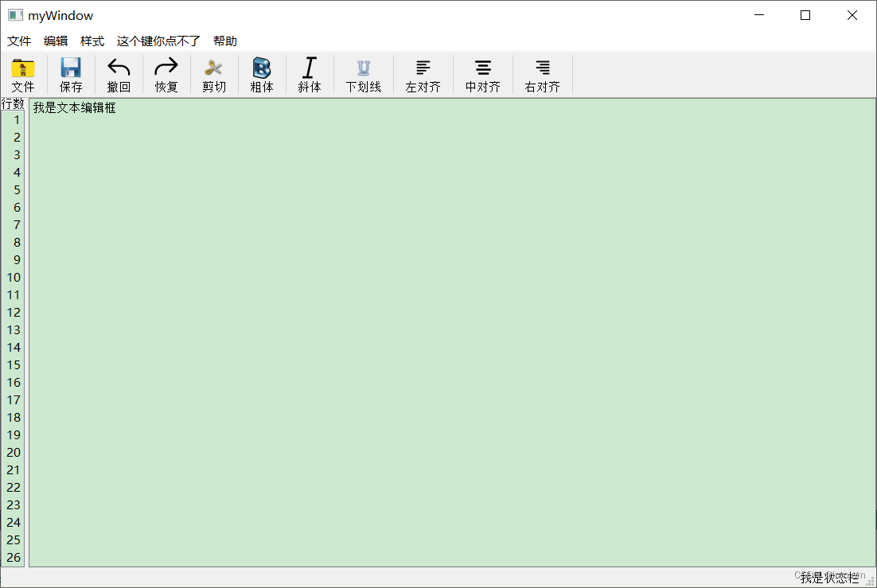The height and width of the screenshot is (588, 877).
Task: Open the 文件 folder toolbar icon
Action: tap(23, 68)
